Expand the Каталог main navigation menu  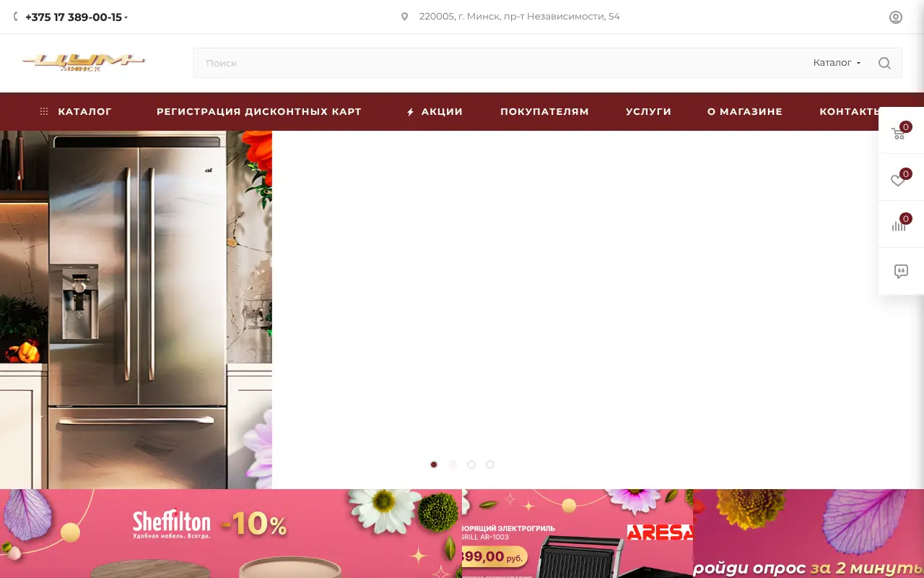(77, 111)
